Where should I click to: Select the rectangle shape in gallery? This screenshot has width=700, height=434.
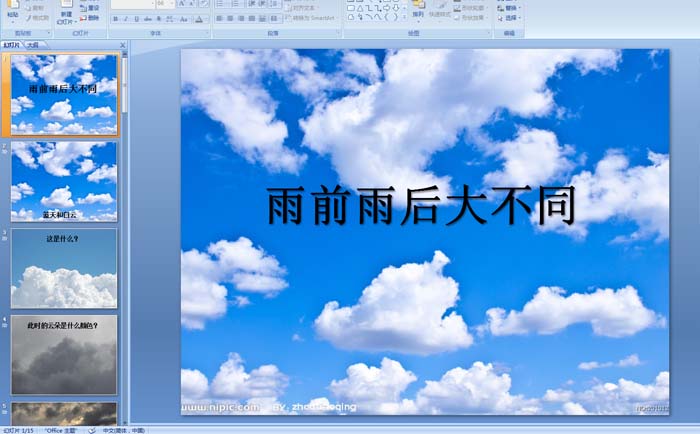351,8
